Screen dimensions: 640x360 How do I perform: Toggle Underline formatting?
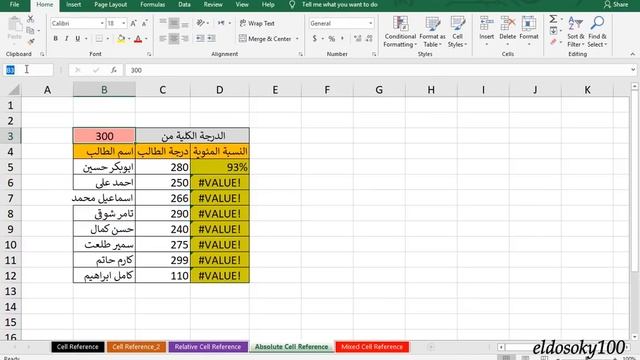click(77, 38)
